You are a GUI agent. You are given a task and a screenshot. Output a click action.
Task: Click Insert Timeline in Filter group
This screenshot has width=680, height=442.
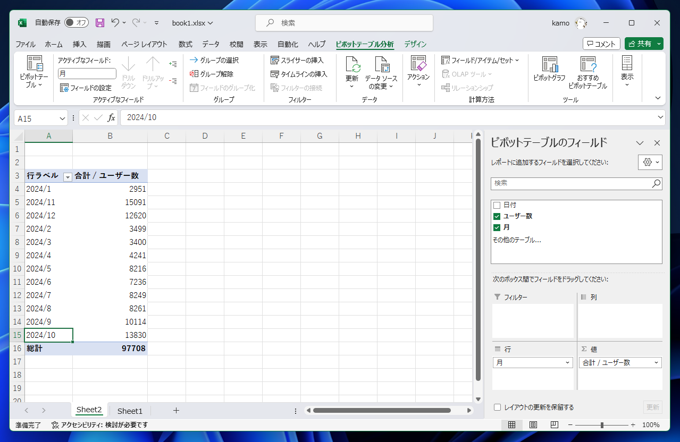coord(298,74)
